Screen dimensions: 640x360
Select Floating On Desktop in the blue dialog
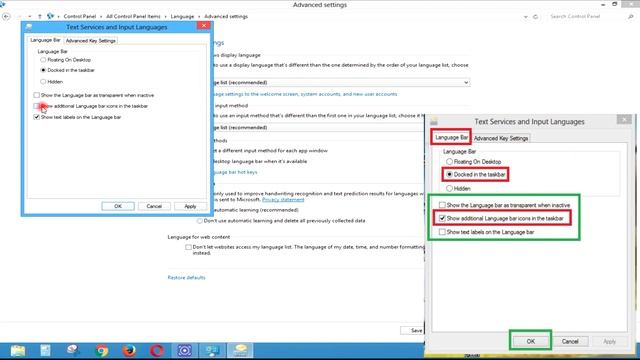click(x=43, y=60)
